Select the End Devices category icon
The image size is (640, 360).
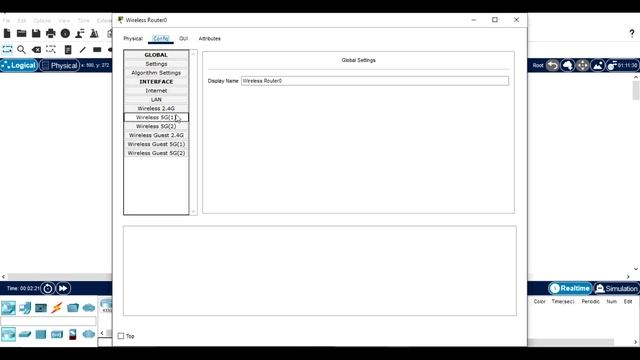[25, 308]
